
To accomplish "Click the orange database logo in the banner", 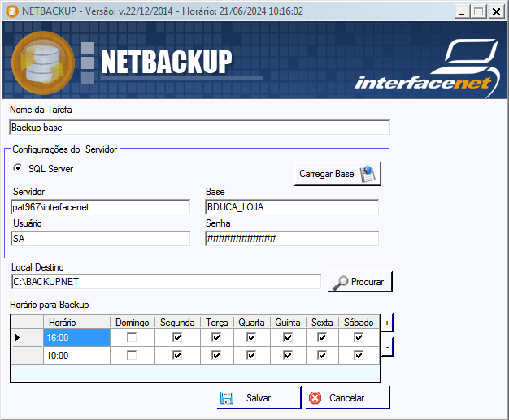I will (x=43, y=63).
